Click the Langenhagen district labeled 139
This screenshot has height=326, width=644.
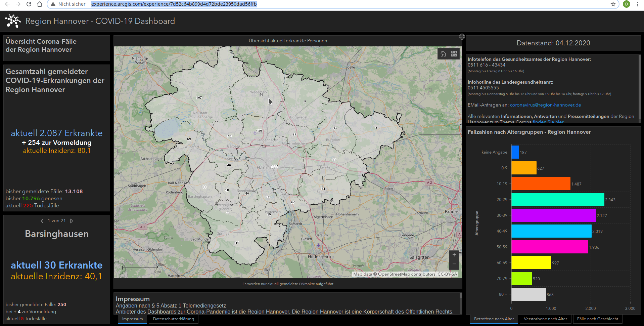(259, 131)
